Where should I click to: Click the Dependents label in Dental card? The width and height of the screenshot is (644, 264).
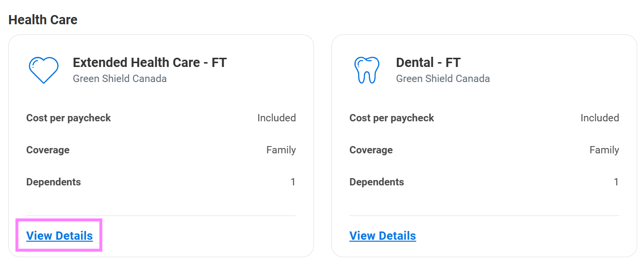pos(377,182)
